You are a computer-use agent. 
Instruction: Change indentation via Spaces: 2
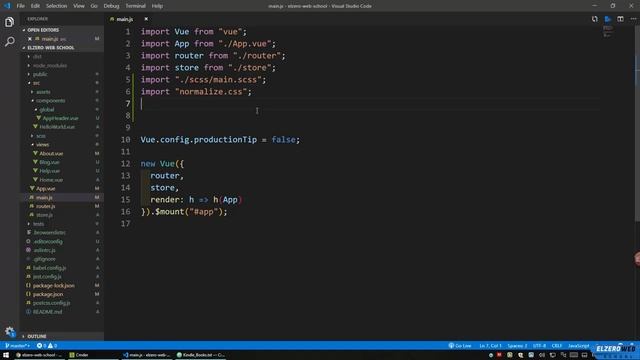(x=517, y=346)
